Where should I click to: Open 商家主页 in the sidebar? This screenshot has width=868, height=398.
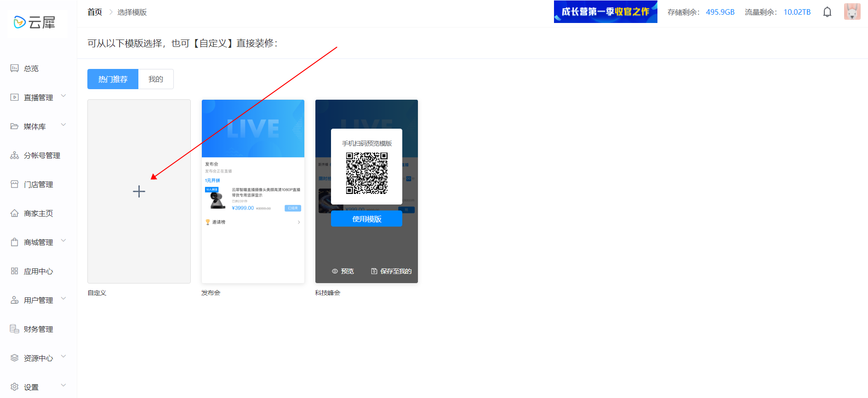[x=39, y=213]
